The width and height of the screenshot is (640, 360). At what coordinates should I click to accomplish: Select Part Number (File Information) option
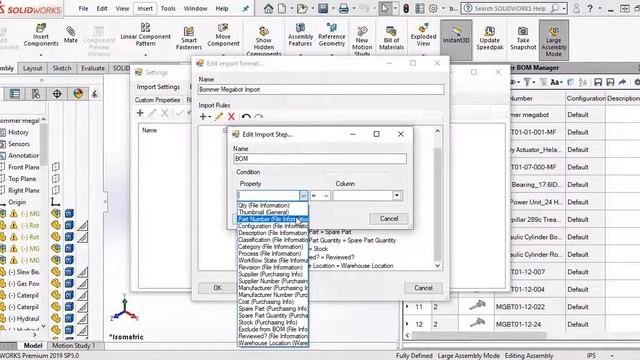click(x=273, y=219)
